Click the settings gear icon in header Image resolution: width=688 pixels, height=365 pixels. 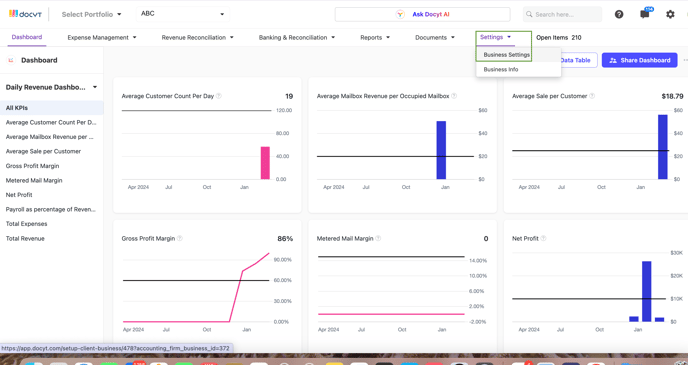[x=670, y=14]
